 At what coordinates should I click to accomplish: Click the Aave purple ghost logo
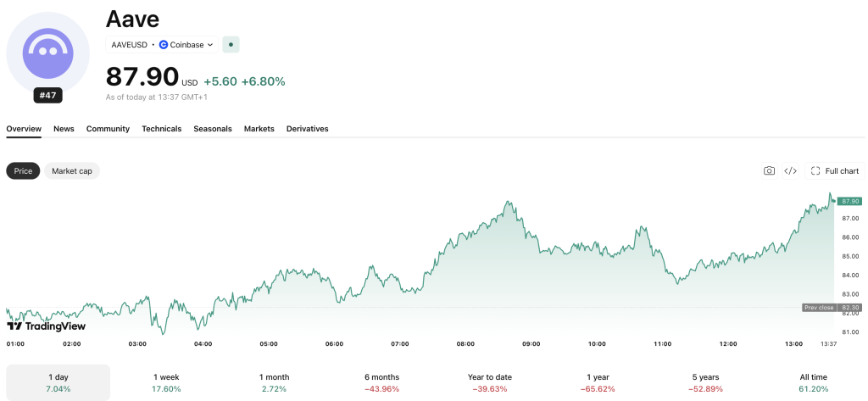pyautogui.click(x=47, y=53)
